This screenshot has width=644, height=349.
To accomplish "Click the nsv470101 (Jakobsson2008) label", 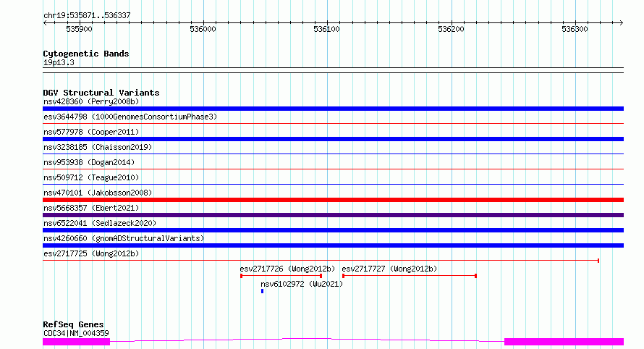I will pyautogui.click(x=98, y=193).
